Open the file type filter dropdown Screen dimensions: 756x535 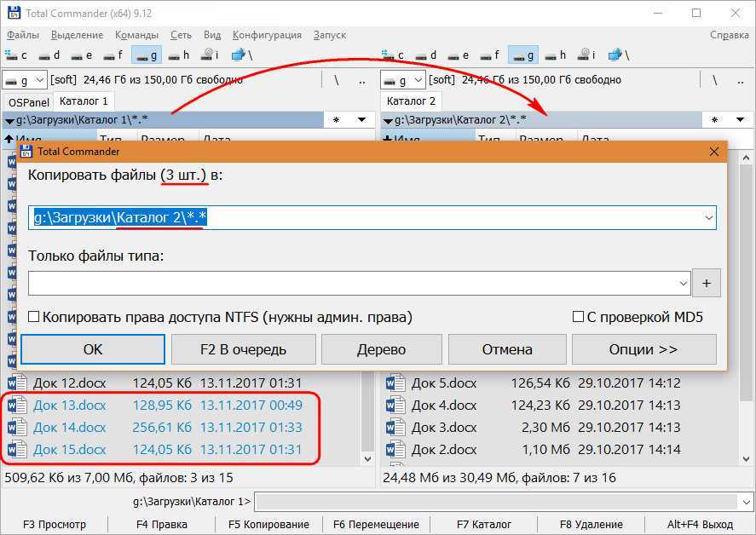click(683, 283)
